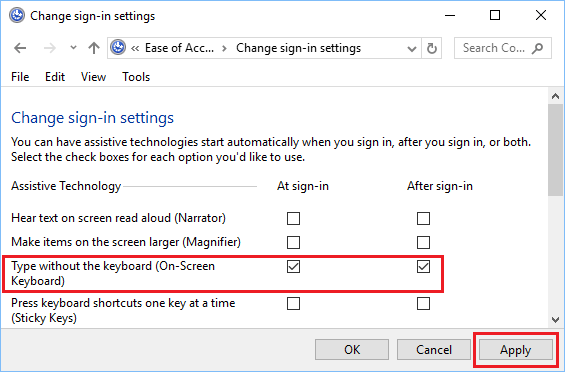
Task: Go up one level with up arrow
Action: (94, 48)
